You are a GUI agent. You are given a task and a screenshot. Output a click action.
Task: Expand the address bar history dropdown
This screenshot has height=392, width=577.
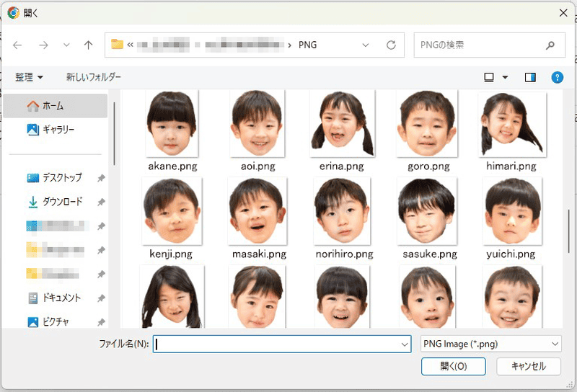click(366, 45)
